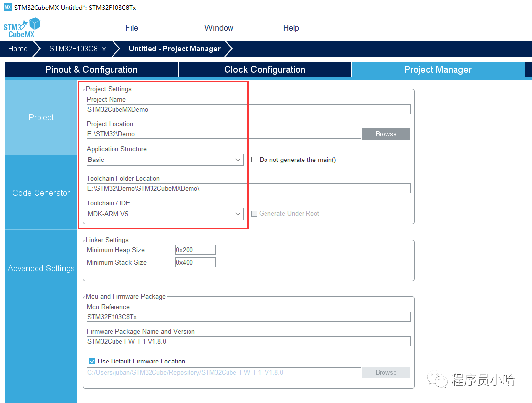This screenshot has width=532, height=403.
Task: Open the File menu
Action: (x=132, y=28)
